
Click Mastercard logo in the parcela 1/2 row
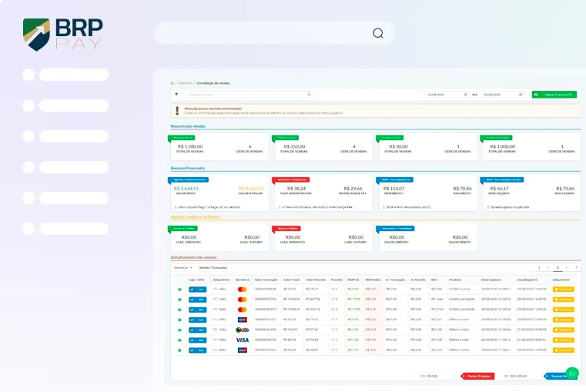pyautogui.click(x=242, y=300)
